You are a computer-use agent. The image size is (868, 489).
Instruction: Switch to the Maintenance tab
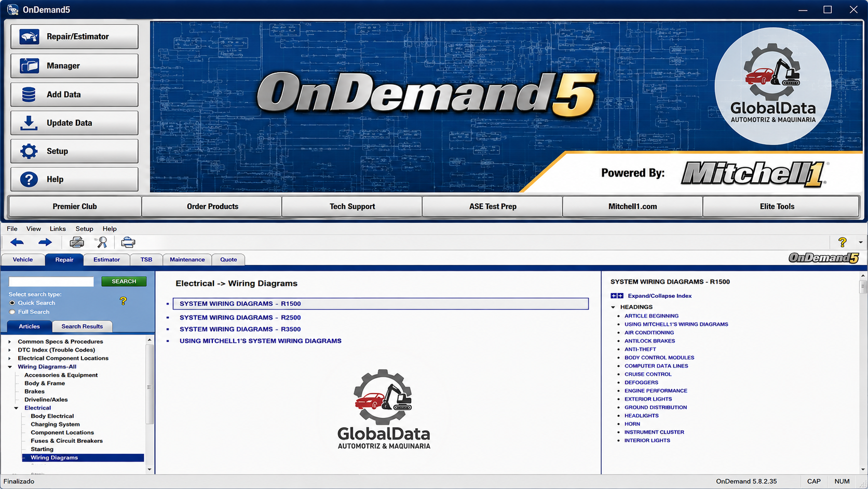(x=187, y=259)
